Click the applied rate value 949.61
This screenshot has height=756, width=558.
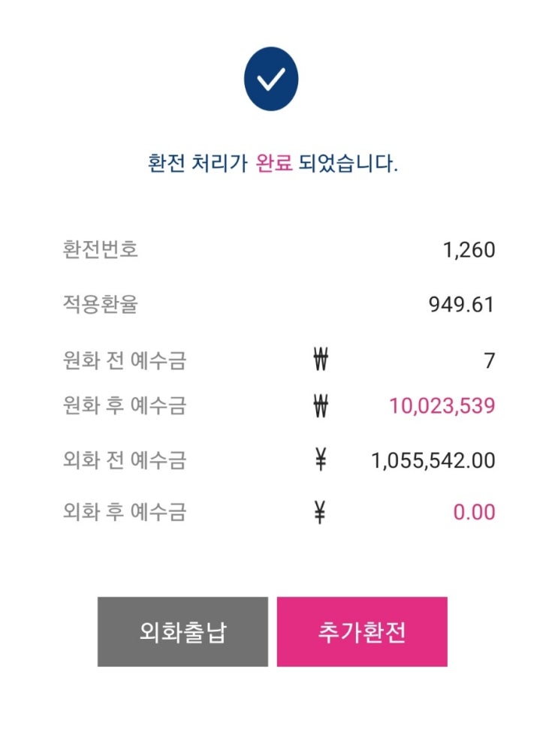[x=462, y=305]
